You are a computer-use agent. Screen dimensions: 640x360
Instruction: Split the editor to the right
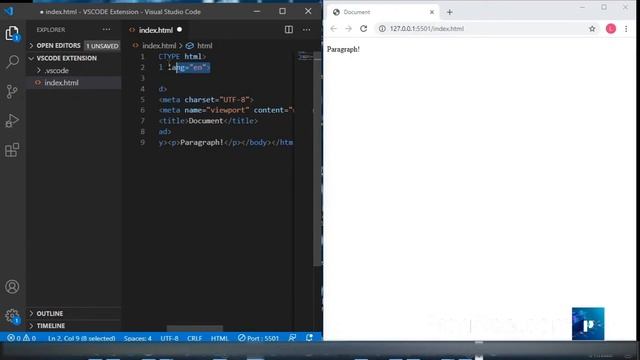[x=289, y=29]
